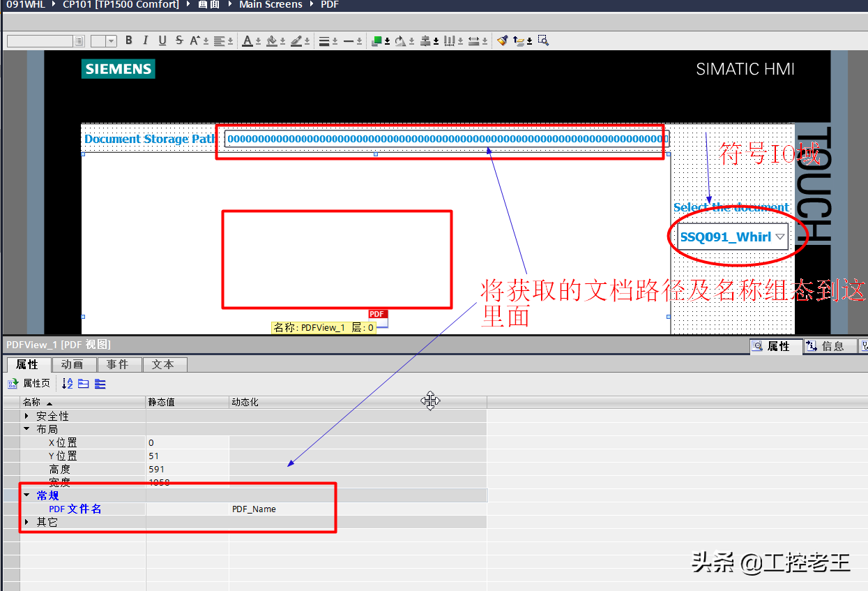This screenshot has height=591, width=868.
Task: Click the align objects icon
Action: (x=425, y=40)
